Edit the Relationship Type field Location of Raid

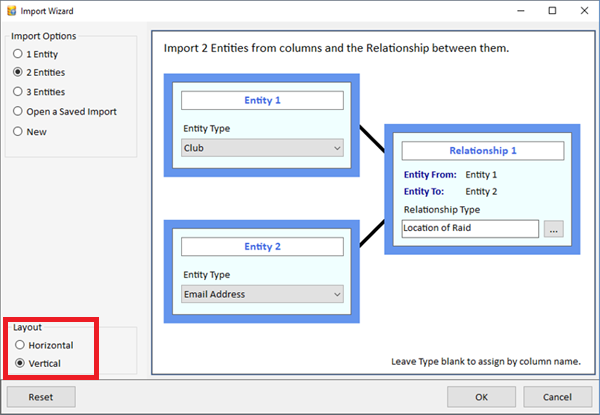pyautogui.click(x=470, y=228)
